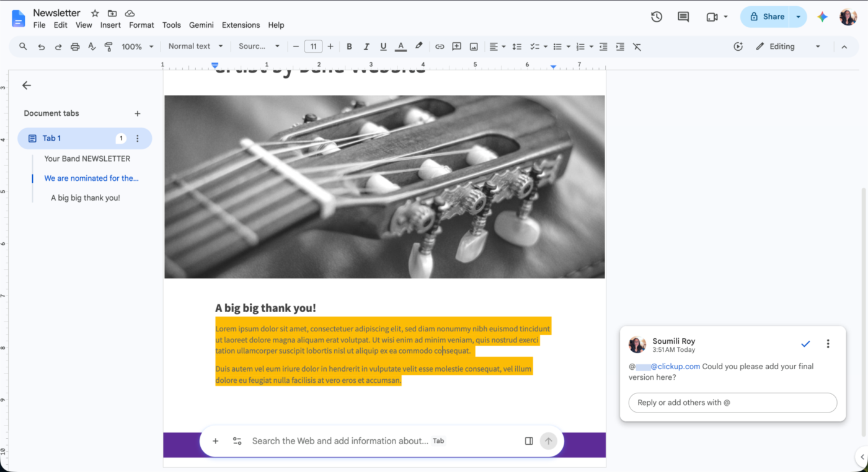Click the highlight color pen icon
The width and height of the screenshot is (868, 472).
pos(418,46)
